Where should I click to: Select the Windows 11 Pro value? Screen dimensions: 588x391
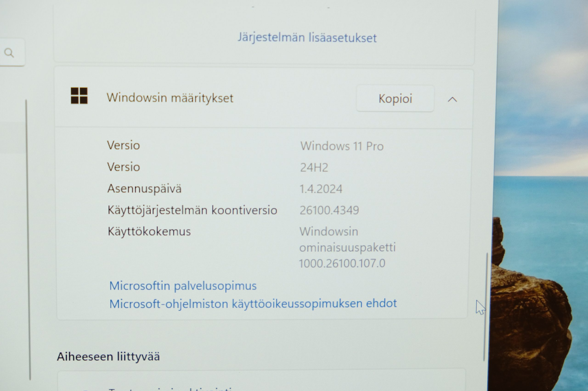tap(342, 146)
